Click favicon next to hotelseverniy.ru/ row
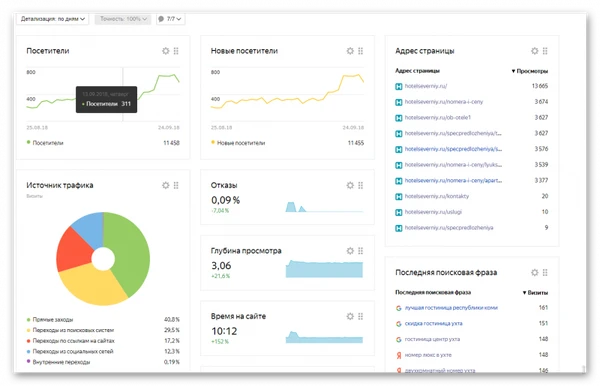Image resolution: width=600 pixels, height=386 pixels. point(398,86)
